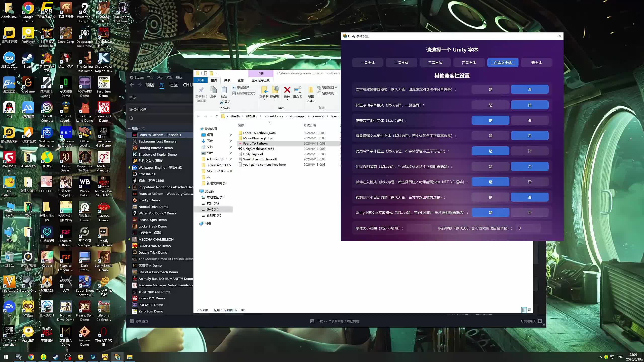The image size is (644, 362).
Task: Choose 一号字体 Unity font
Action: [368, 63]
